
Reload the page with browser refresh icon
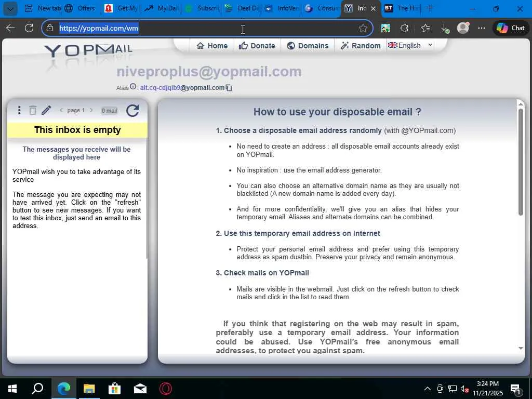pos(29,28)
